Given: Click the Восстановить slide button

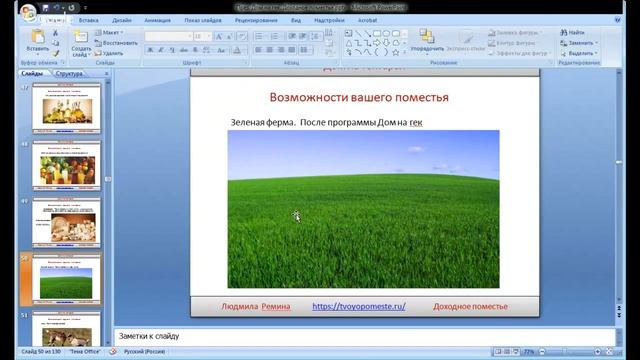Looking at the screenshot, I should click(x=116, y=43).
